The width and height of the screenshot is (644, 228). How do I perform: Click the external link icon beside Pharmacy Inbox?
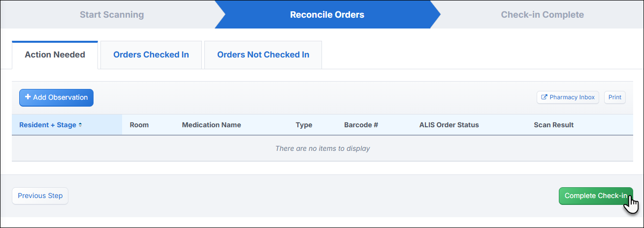pyautogui.click(x=544, y=97)
